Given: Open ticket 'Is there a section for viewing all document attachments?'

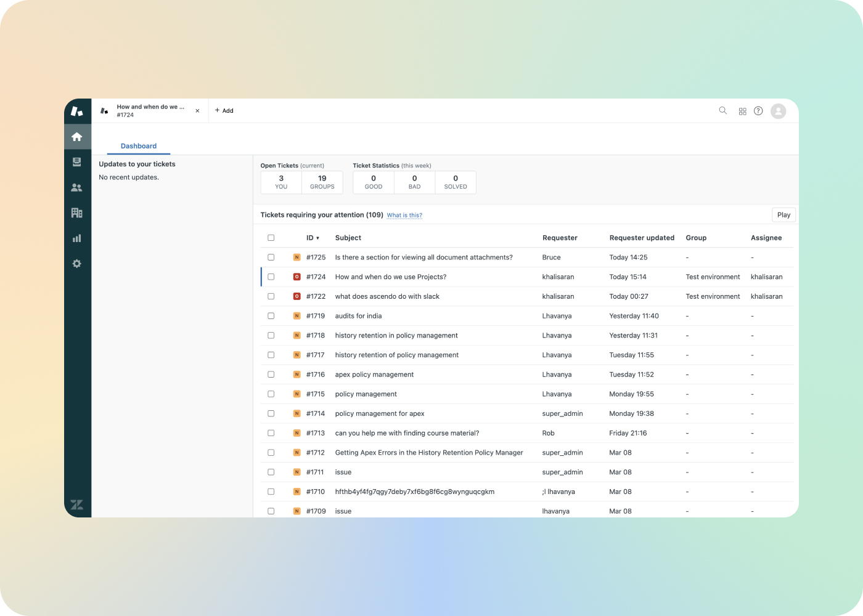Looking at the screenshot, I should click(x=423, y=257).
